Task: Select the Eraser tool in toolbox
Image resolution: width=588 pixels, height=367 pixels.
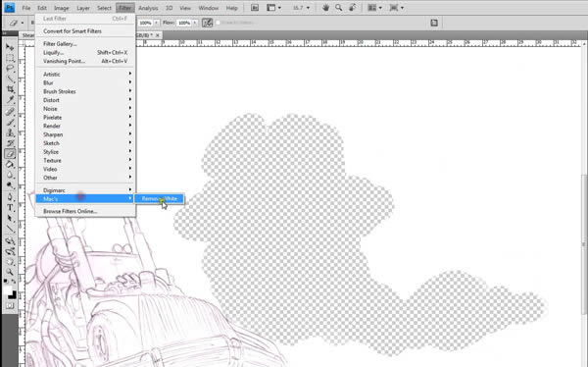Action: tap(10, 154)
